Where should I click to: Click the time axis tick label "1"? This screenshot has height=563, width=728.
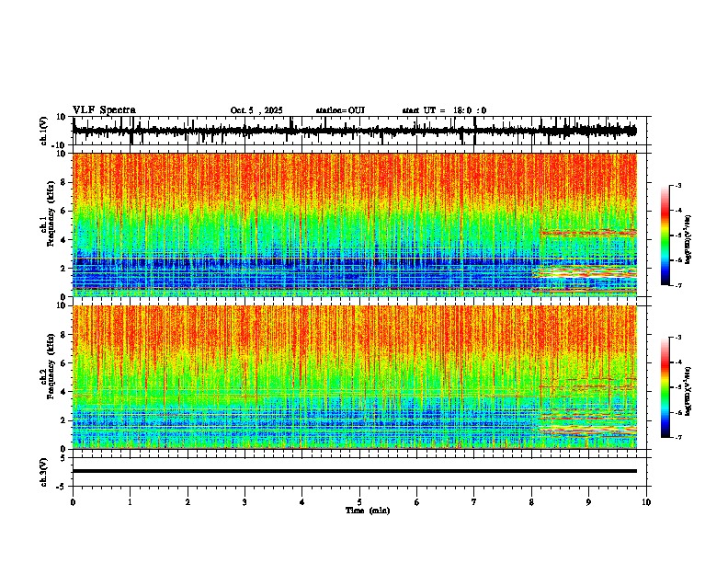[130, 502]
